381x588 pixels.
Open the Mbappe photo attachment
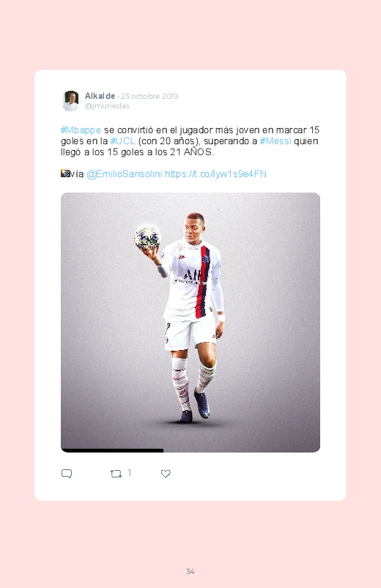click(x=190, y=322)
